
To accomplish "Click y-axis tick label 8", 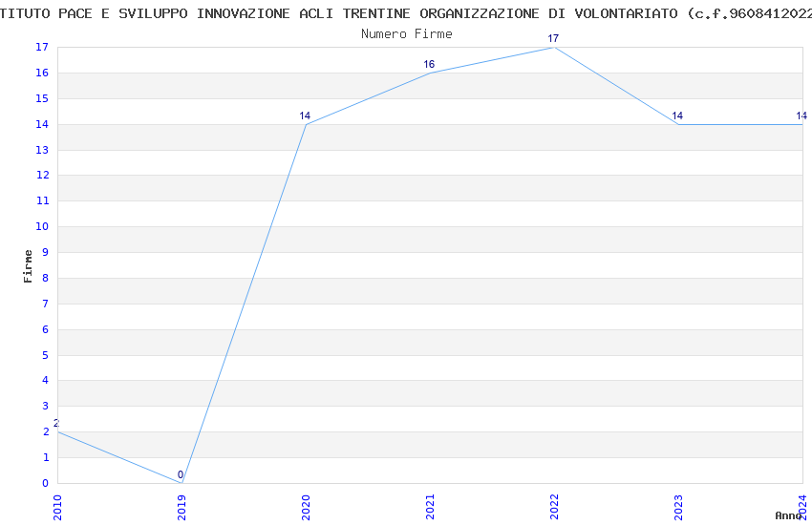I will click(46, 278).
